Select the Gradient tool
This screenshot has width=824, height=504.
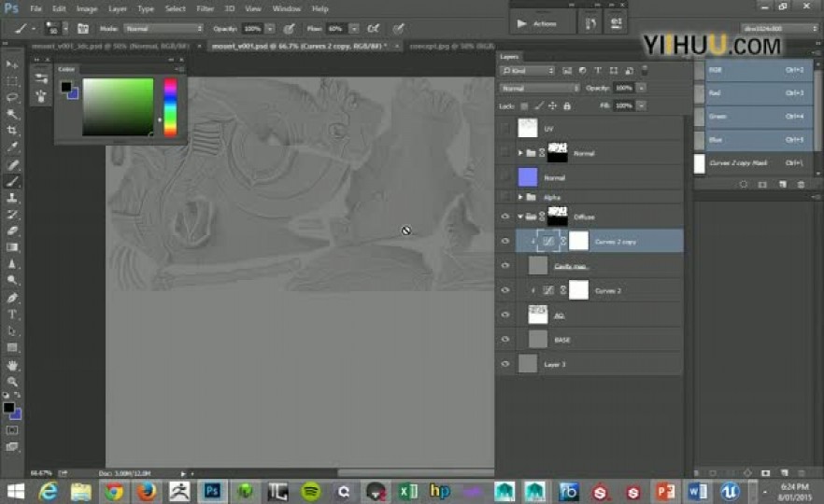tap(12, 247)
